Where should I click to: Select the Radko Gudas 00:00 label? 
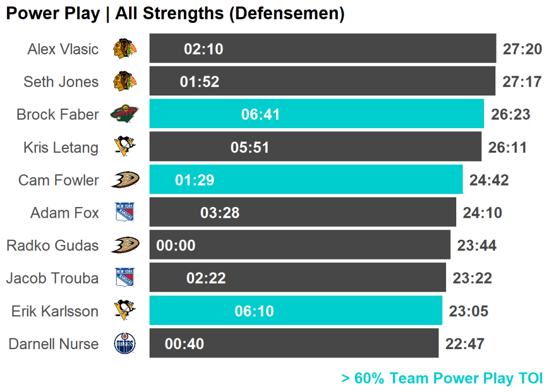pos(176,246)
